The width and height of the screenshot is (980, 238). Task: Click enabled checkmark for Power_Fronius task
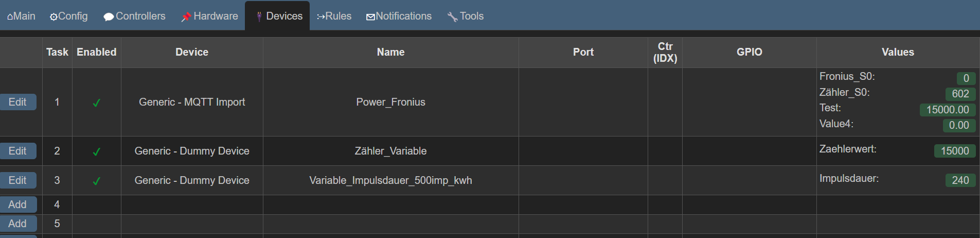point(96,103)
